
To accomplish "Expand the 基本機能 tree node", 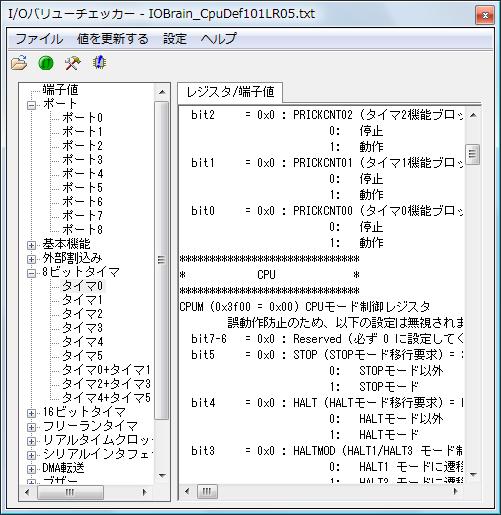I will pos(31,245).
